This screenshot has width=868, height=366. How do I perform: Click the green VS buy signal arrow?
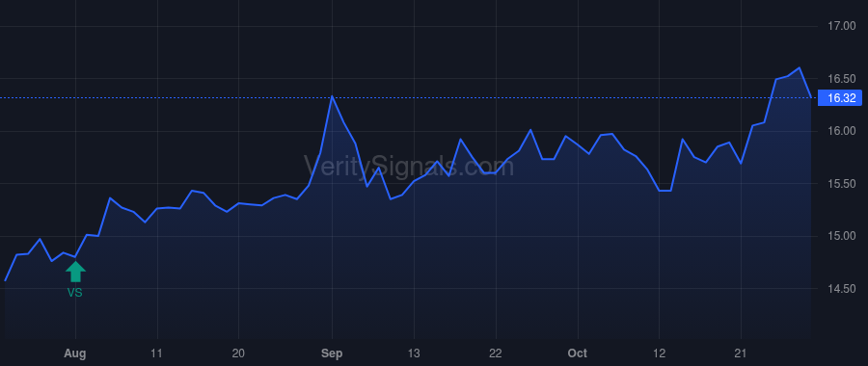coord(75,272)
